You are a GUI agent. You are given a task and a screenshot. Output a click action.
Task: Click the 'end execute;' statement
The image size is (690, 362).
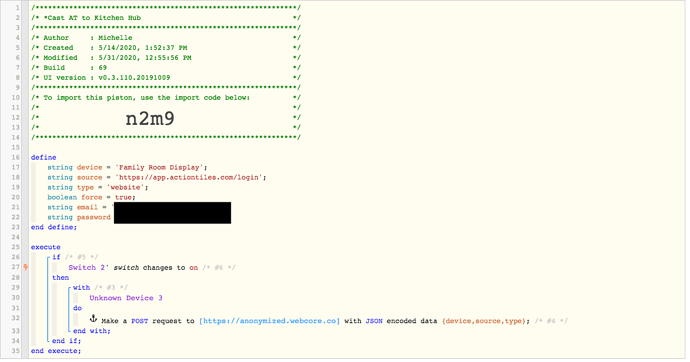(56, 351)
